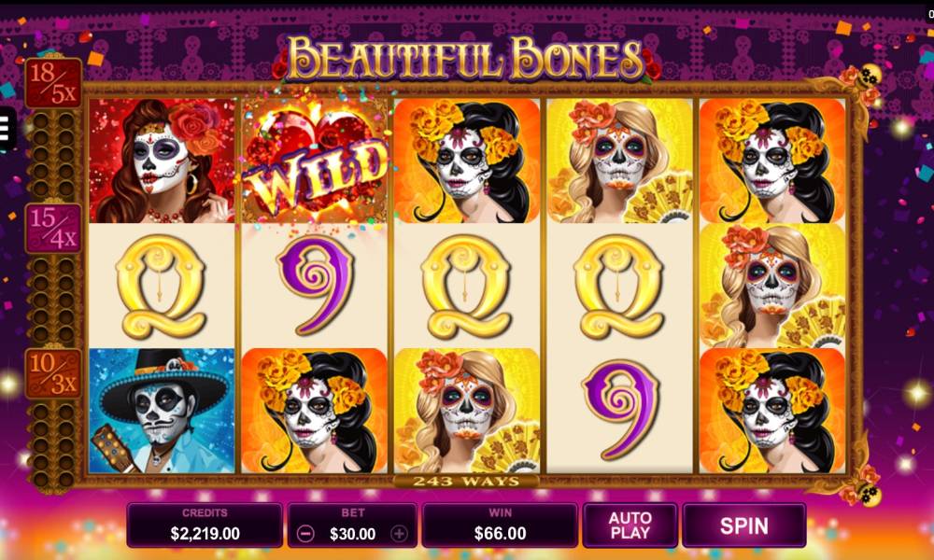934x560 pixels.
Task: Click the Spin button
Action: 744,525
